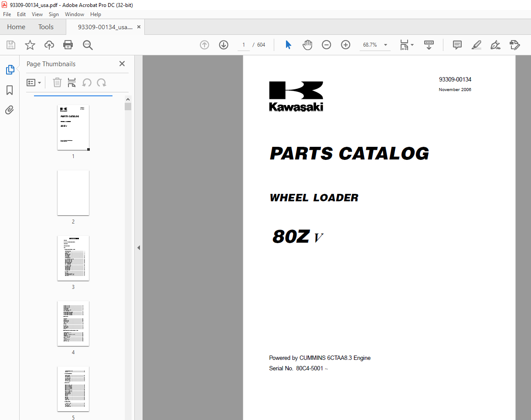The height and width of the screenshot is (420, 531).
Task: Activate the Hand pan tool
Action: point(307,45)
